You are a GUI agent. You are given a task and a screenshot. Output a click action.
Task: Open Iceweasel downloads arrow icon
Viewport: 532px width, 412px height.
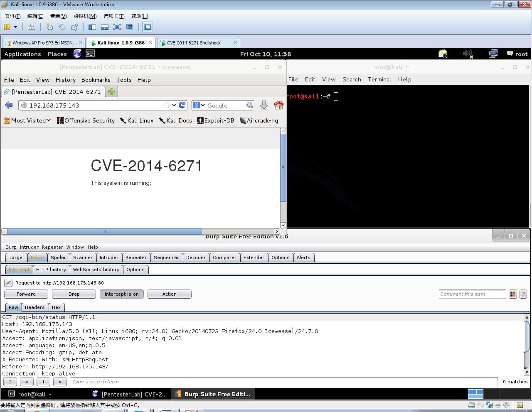pyautogui.click(x=264, y=105)
